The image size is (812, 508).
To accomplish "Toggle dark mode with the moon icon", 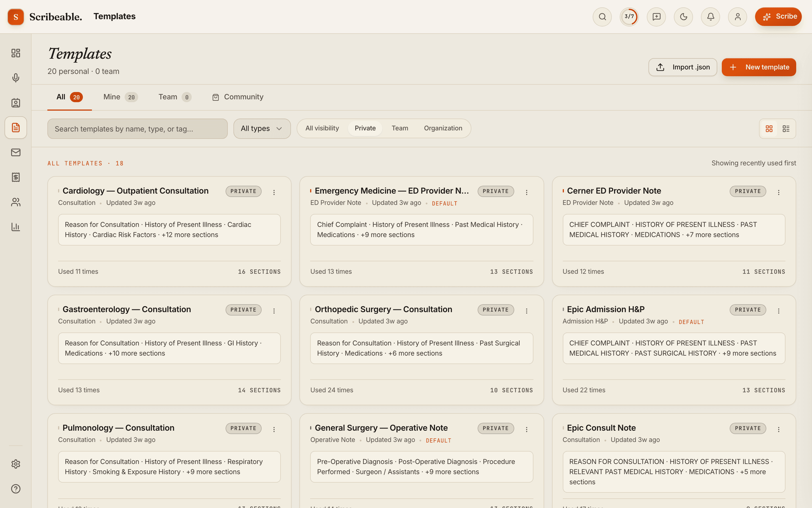I will point(683,17).
